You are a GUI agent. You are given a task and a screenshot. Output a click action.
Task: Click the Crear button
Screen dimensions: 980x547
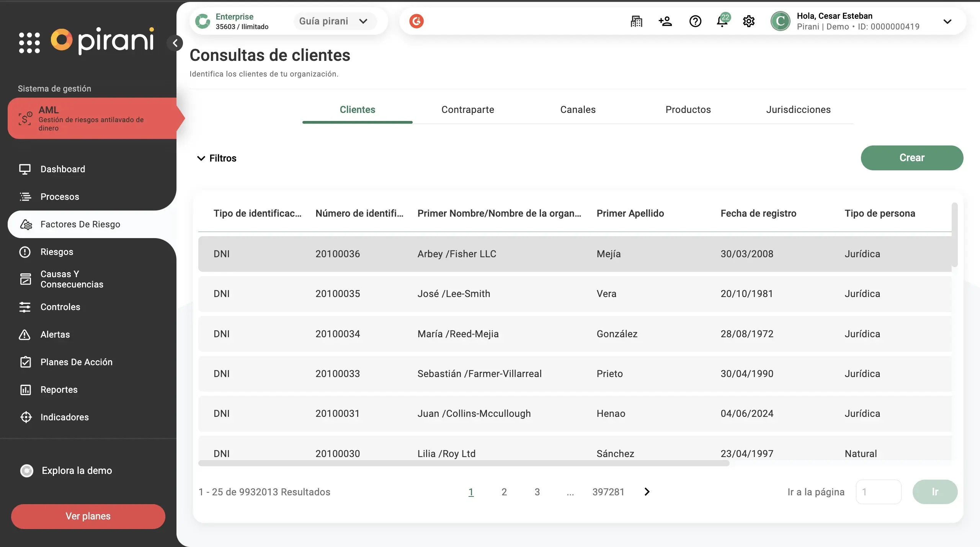[911, 158]
